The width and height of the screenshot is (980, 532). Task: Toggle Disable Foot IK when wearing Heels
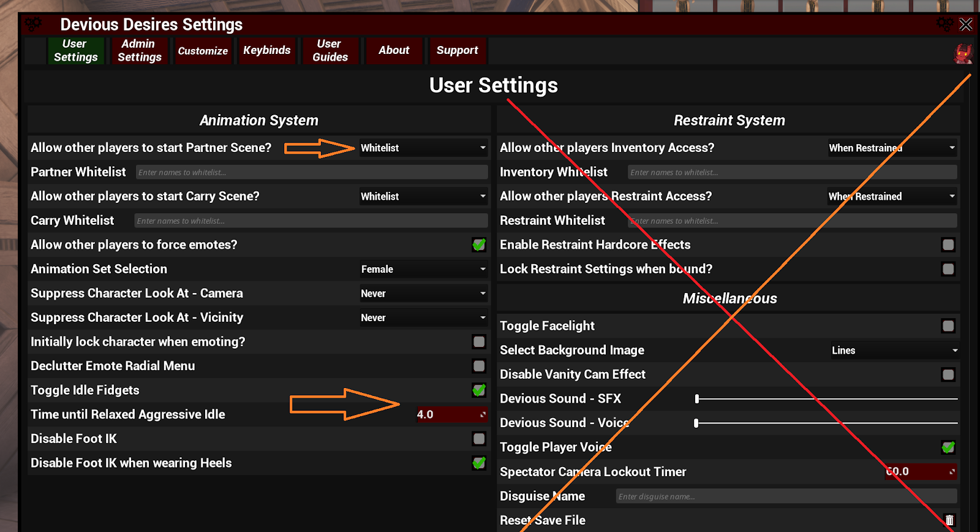[x=479, y=463]
